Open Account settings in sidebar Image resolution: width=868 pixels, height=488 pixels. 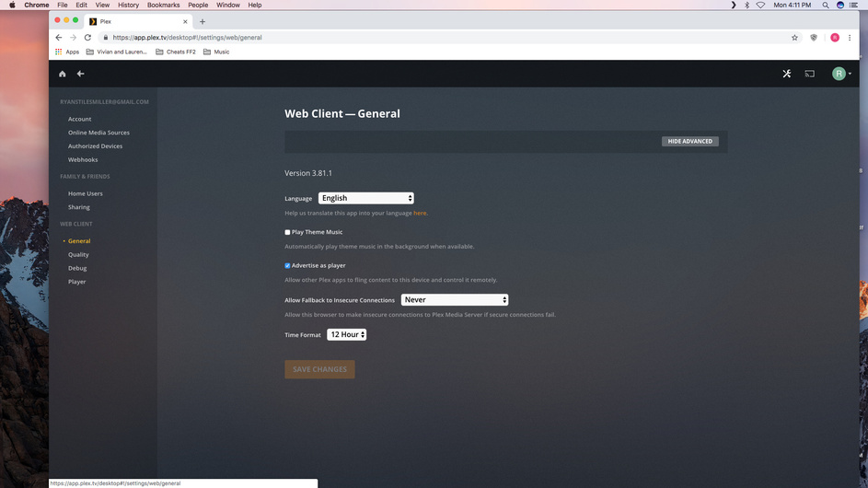80,119
